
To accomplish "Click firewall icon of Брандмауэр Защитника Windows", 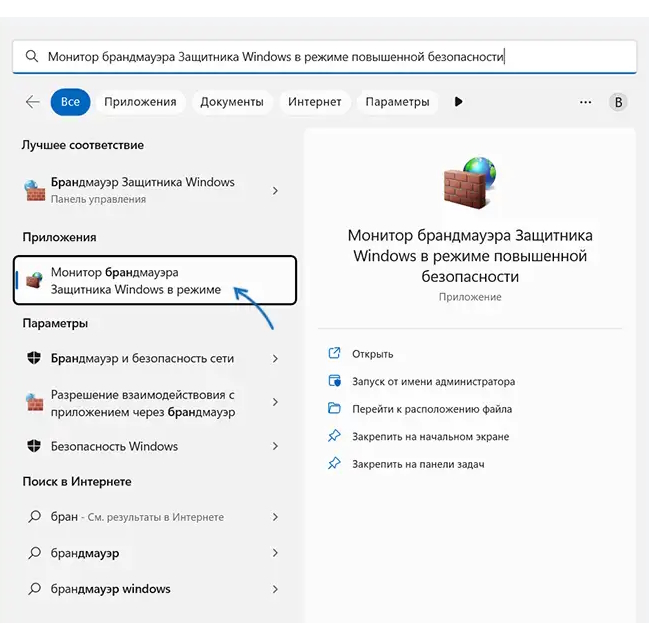I will click(35, 190).
